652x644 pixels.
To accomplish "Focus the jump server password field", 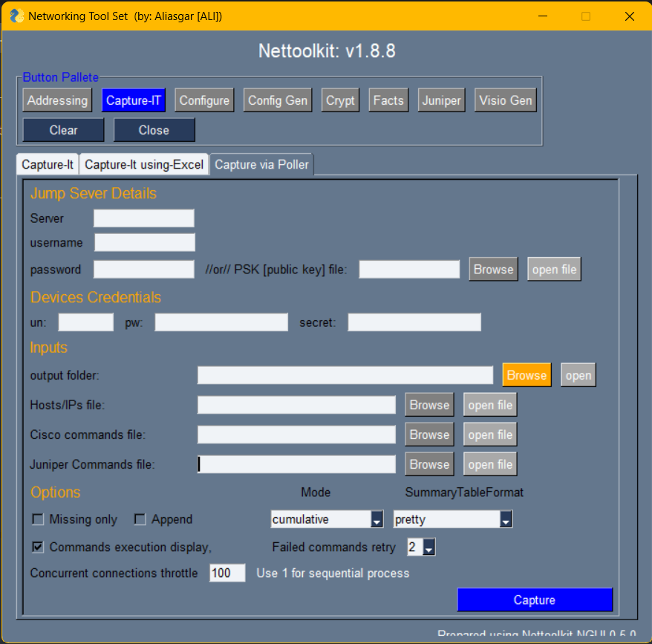I will [x=144, y=269].
